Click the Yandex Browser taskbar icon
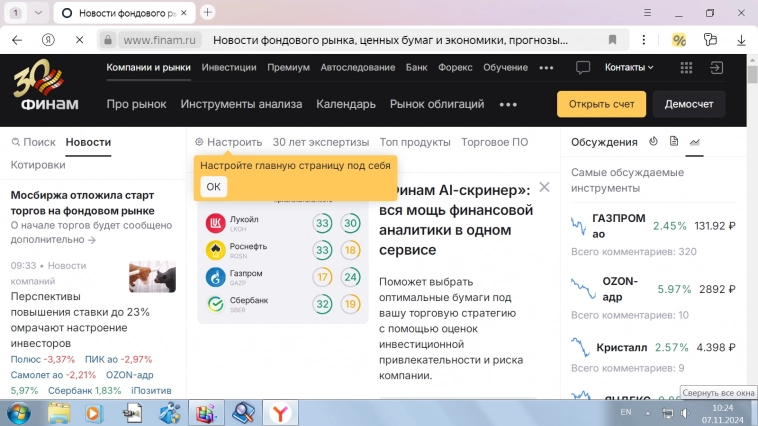Screen dimensions: 758x426 [x=279, y=413]
